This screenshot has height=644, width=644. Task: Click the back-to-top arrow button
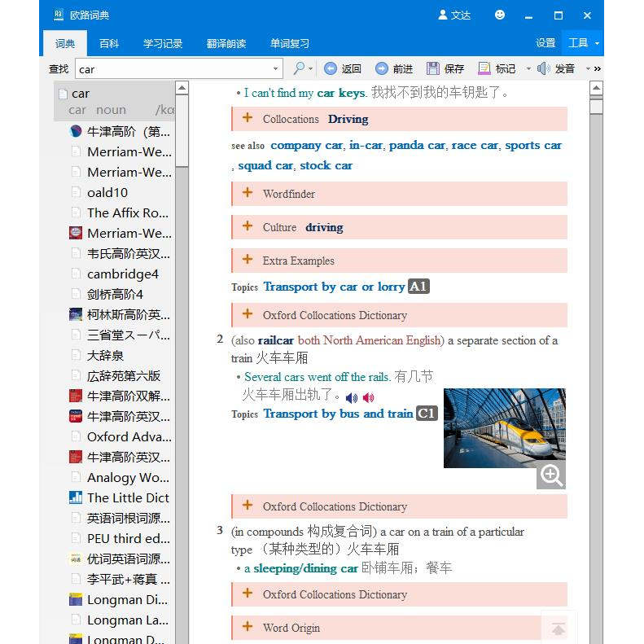[559, 628]
